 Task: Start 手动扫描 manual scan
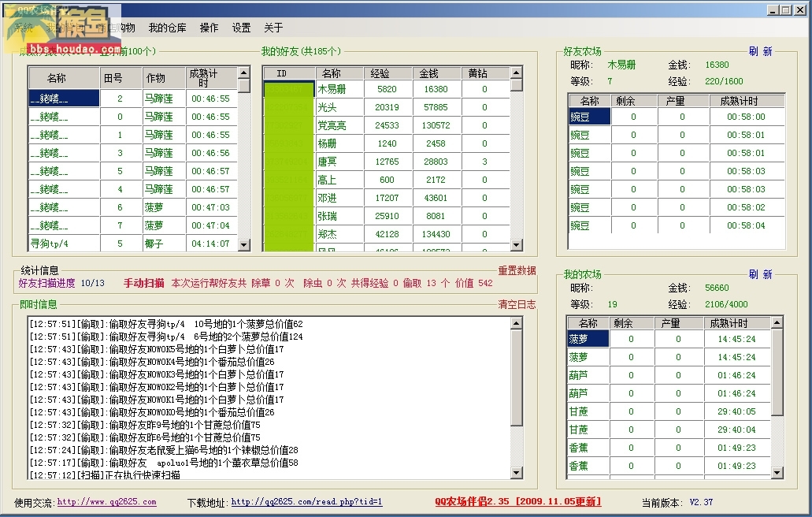144,284
